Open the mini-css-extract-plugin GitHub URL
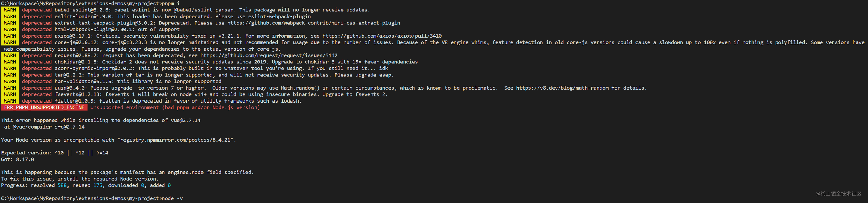 point(313,23)
